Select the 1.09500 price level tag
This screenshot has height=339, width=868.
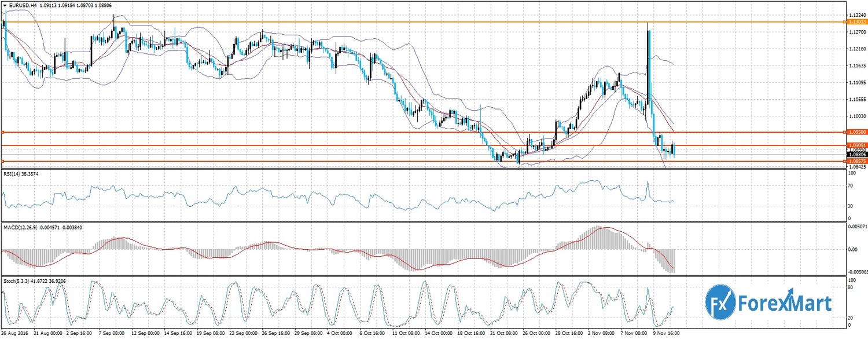click(x=856, y=133)
